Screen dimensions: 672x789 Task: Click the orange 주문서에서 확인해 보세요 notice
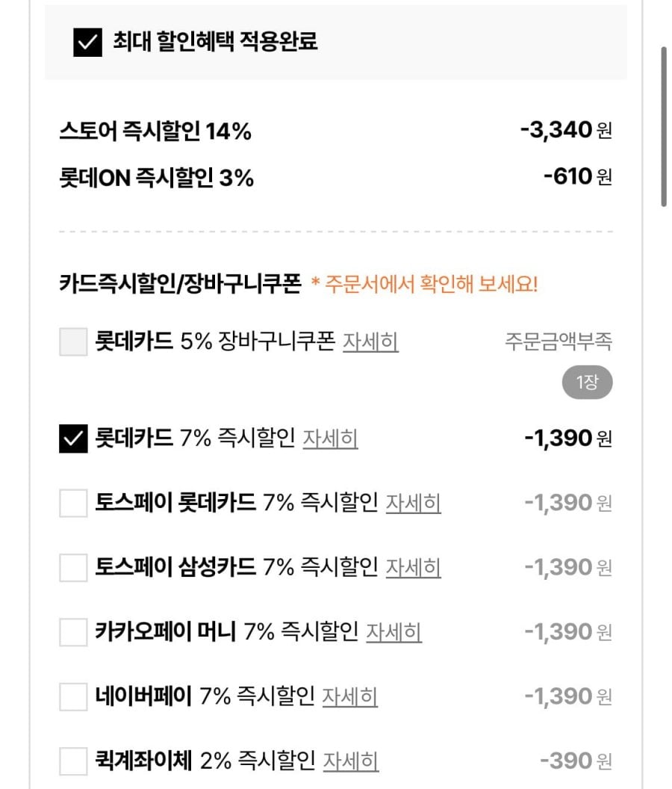point(423,285)
